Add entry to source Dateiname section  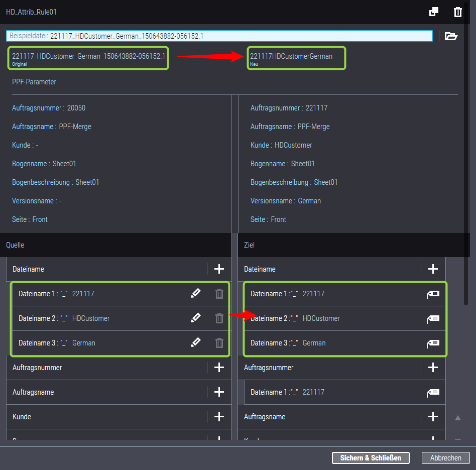pos(219,269)
